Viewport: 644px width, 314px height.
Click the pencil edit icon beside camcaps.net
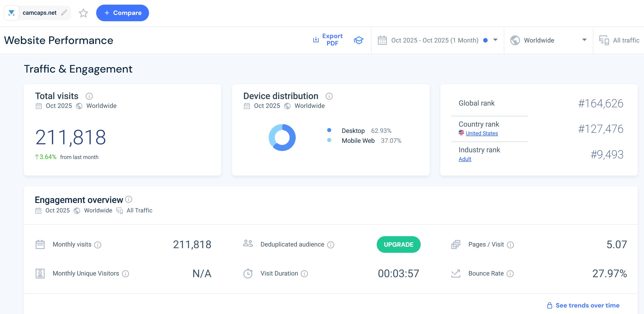tap(64, 12)
